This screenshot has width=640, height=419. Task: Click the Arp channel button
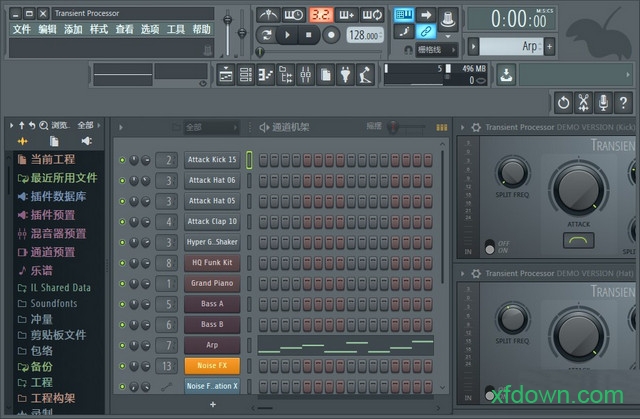[x=211, y=345]
